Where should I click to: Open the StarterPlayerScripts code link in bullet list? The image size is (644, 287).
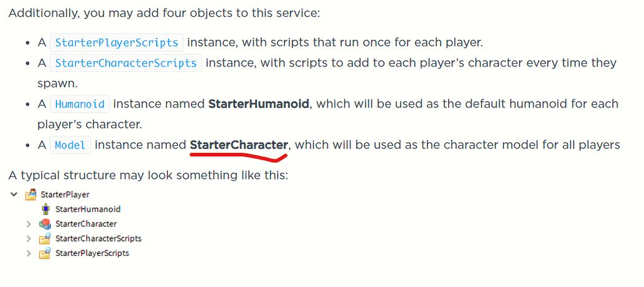(116, 42)
